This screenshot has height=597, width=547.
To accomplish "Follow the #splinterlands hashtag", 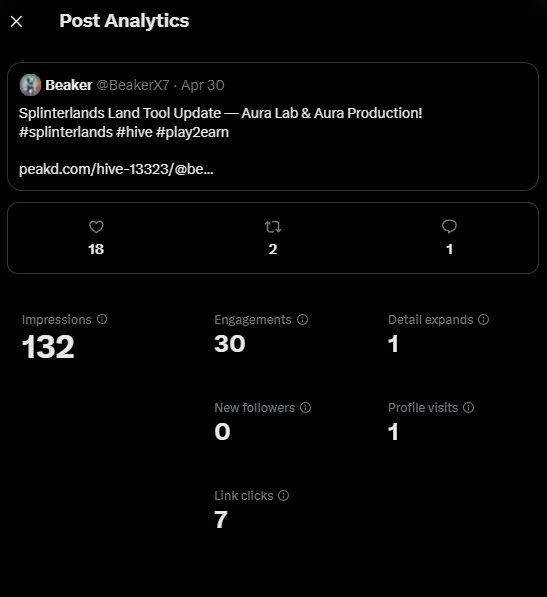I will click(x=66, y=132).
